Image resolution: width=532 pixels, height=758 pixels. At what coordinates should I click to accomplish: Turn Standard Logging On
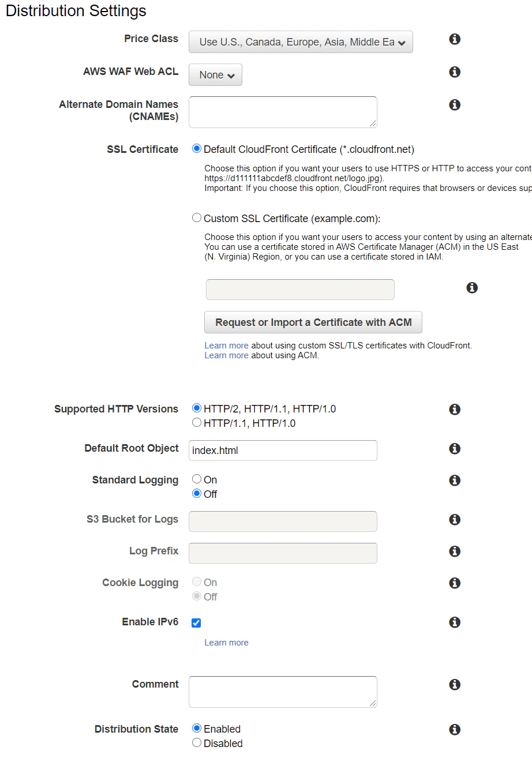coord(197,479)
